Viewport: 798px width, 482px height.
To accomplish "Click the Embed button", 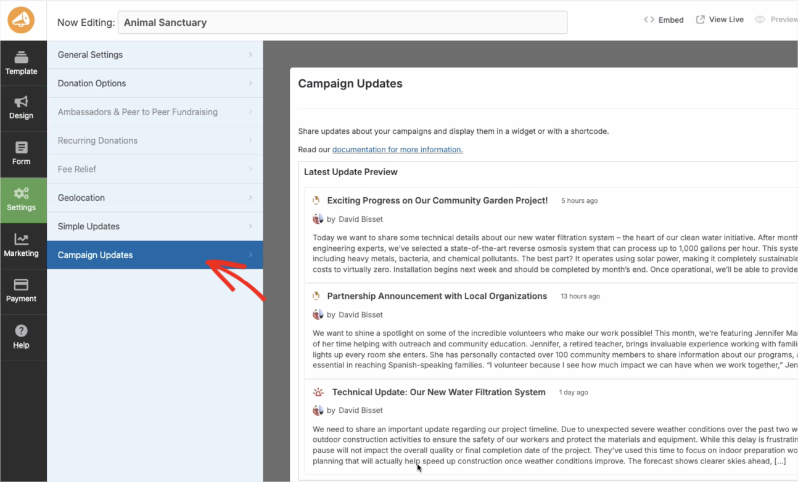I will pyautogui.click(x=663, y=20).
